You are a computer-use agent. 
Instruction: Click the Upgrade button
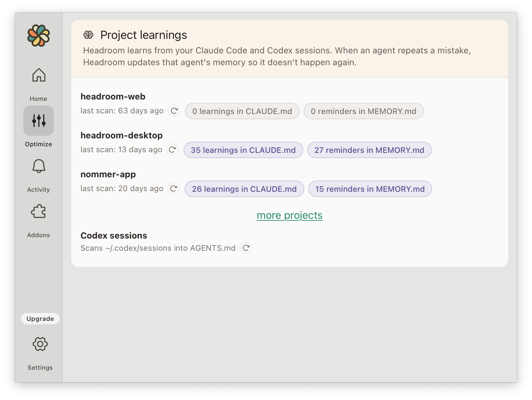(x=40, y=319)
